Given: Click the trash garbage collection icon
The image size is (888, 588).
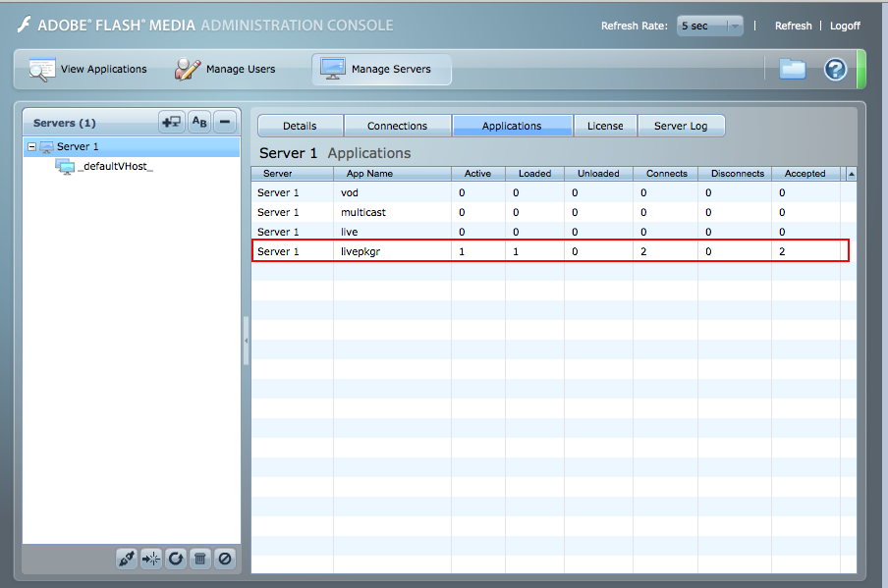Looking at the screenshot, I should click(x=200, y=560).
